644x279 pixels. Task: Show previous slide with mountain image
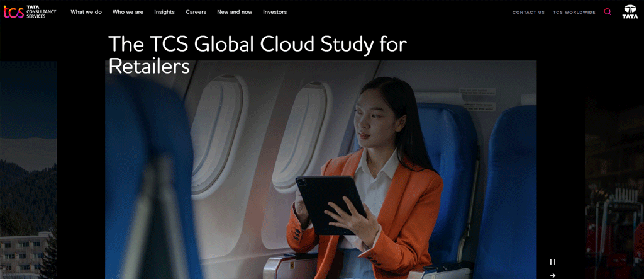[28, 169]
